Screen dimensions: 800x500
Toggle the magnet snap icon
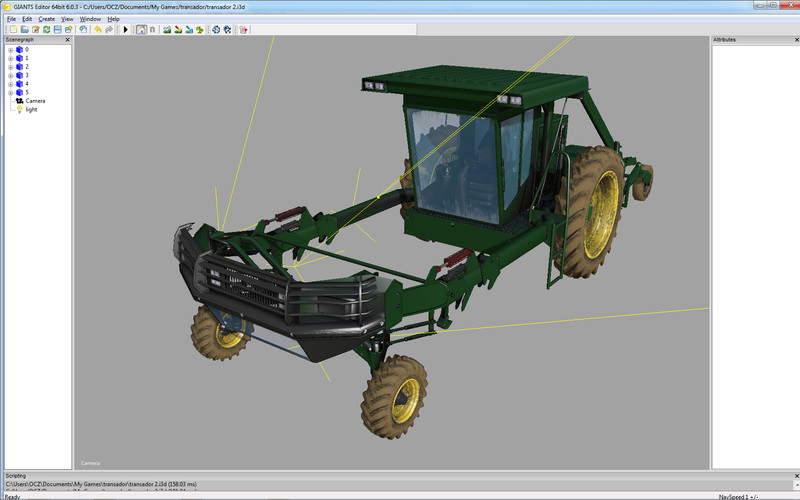152,30
